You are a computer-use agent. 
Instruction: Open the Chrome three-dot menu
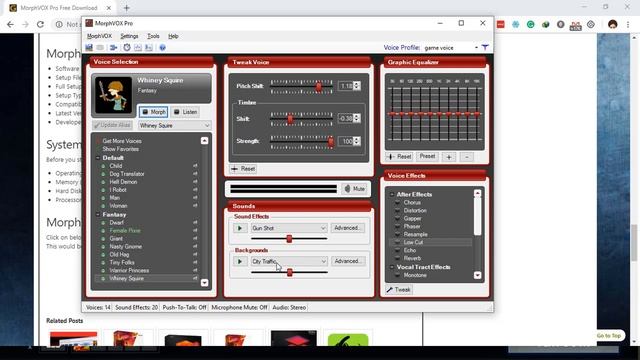point(628,24)
